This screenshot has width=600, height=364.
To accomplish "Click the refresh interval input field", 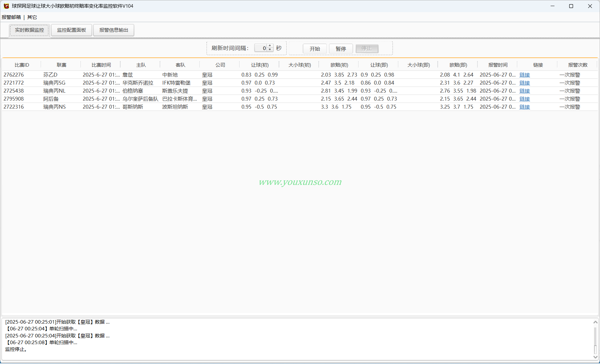I will tap(261, 48).
